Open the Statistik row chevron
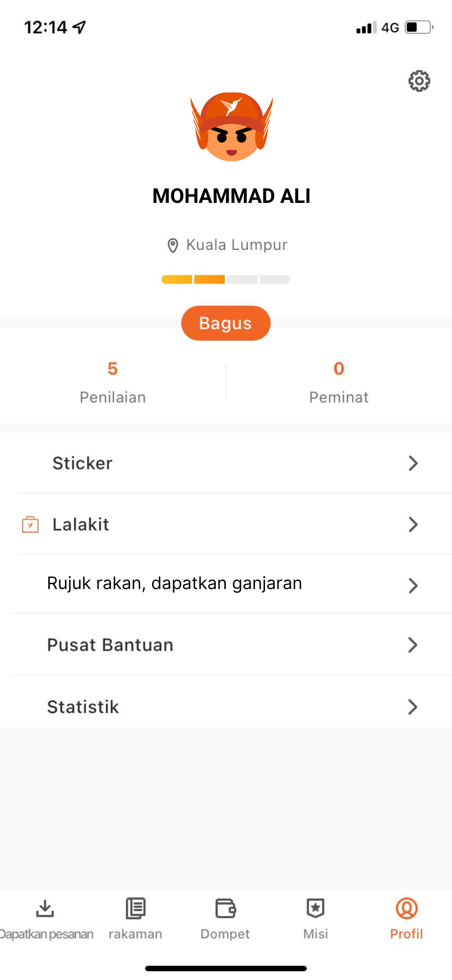This screenshot has height=980, width=452. 413,707
